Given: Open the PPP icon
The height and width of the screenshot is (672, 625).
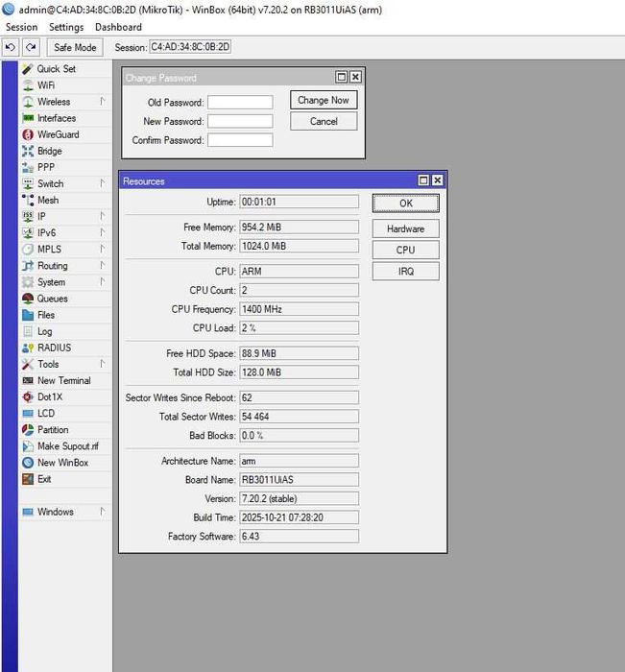Looking at the screenshot, I should click(28, 167).
